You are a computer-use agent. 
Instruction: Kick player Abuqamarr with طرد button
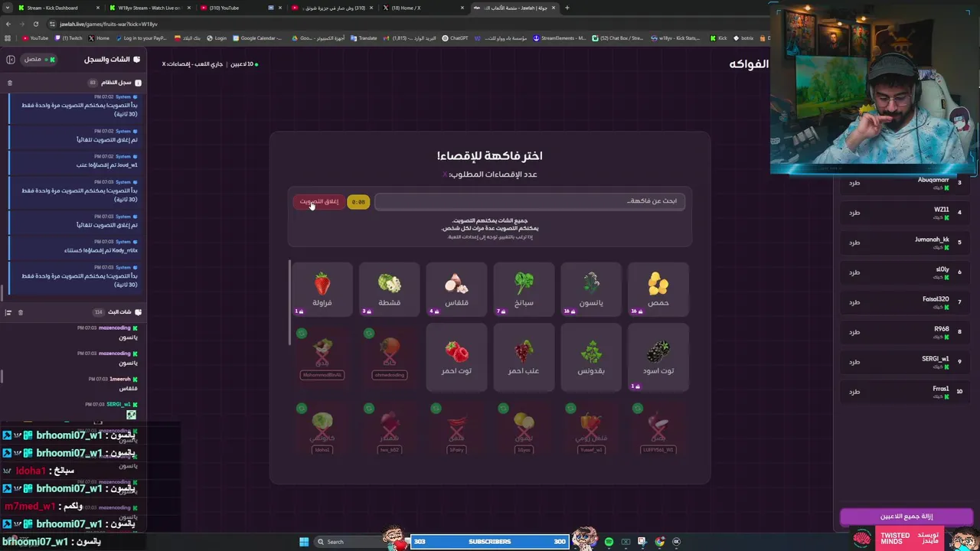pos(854,183)
